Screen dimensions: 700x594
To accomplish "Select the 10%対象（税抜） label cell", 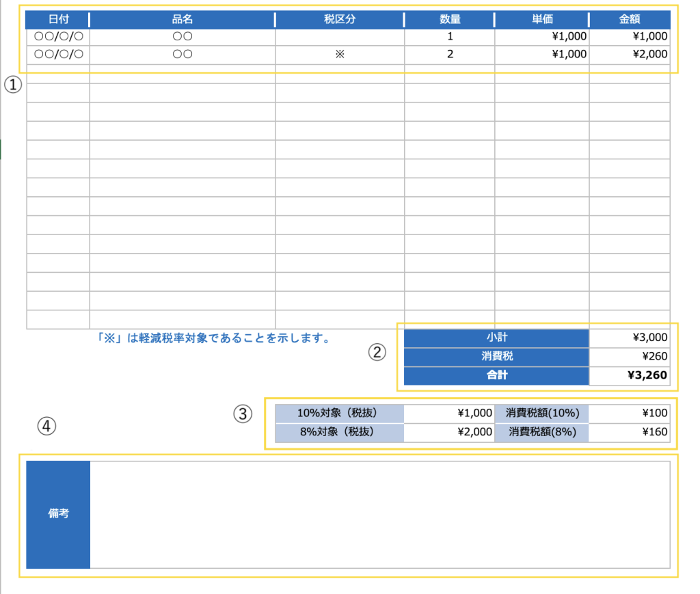I will click(339, 413).
